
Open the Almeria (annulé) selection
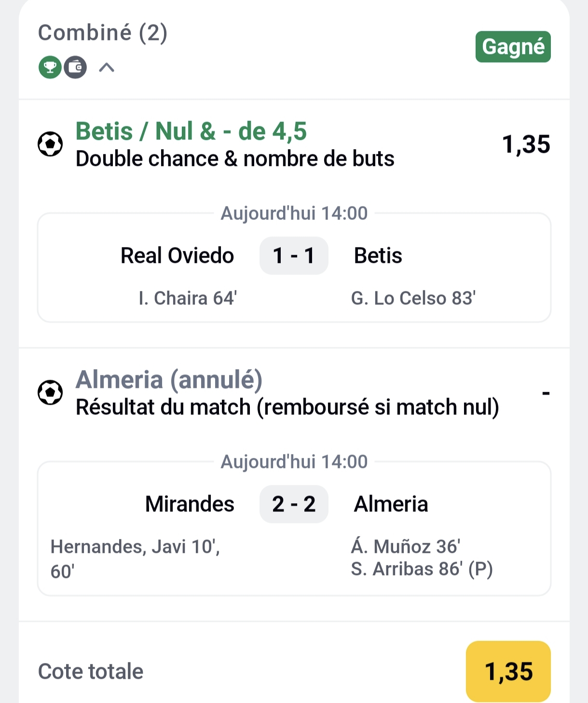coord(169,380)
